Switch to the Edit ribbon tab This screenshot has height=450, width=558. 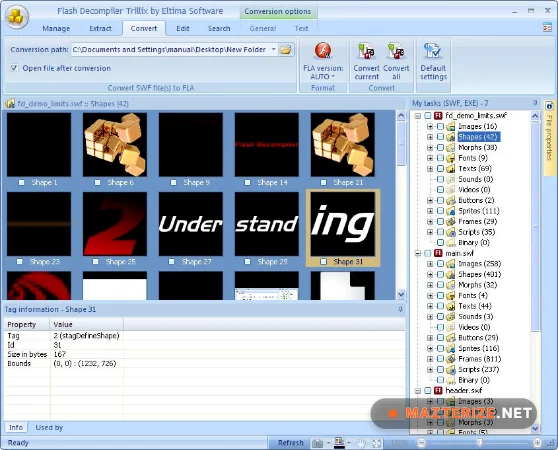click(x=183, y=28)
